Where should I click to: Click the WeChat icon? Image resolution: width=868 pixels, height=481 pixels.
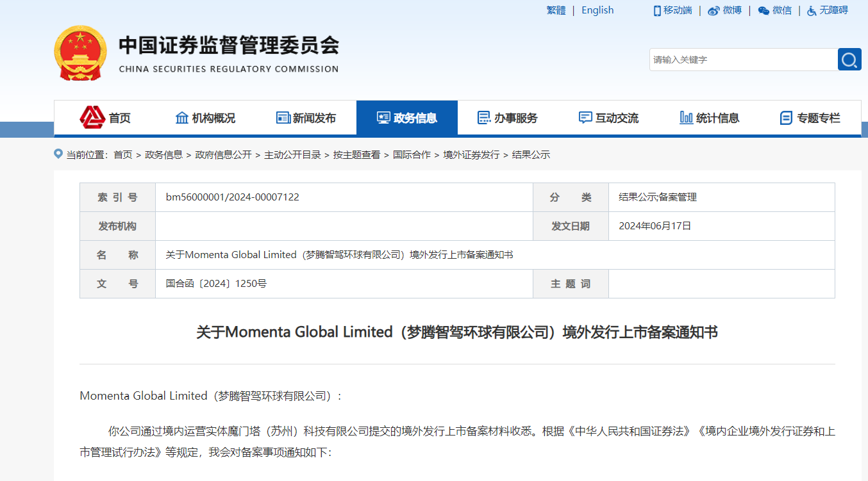click(764, 10)
